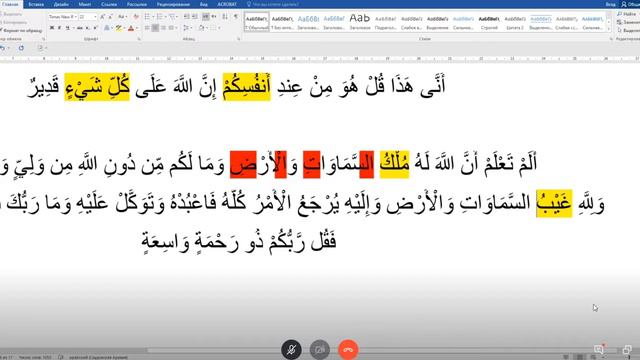640x360 pixels.
Task: Open the ACROBAT ribbon tab
Action: click(x=227, y=4)
